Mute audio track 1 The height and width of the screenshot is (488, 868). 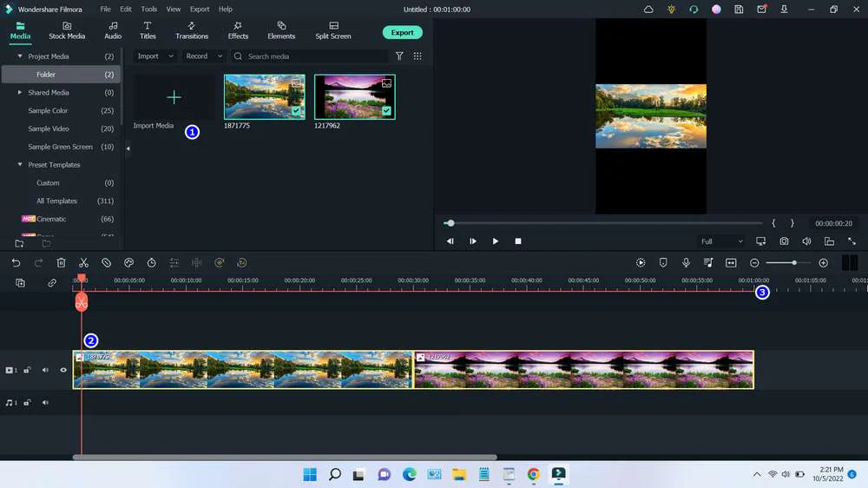click(45, 403)
